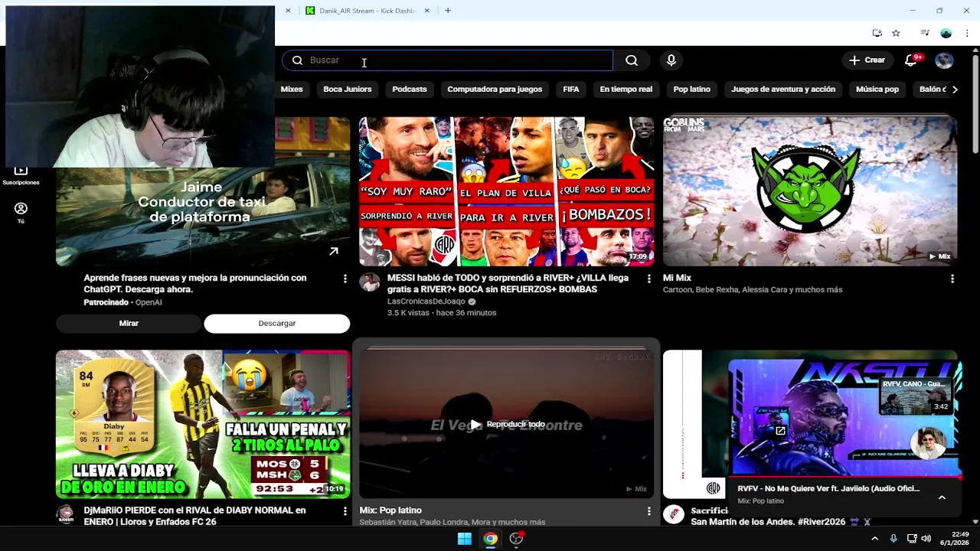
Task: Select the Pop latino chip
Action: 692,90
